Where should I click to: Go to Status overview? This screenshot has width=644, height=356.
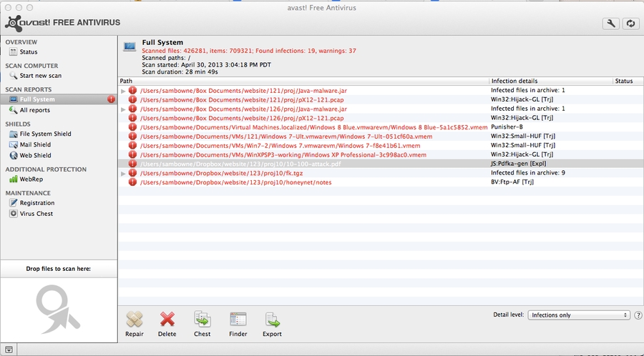(29, 51)
